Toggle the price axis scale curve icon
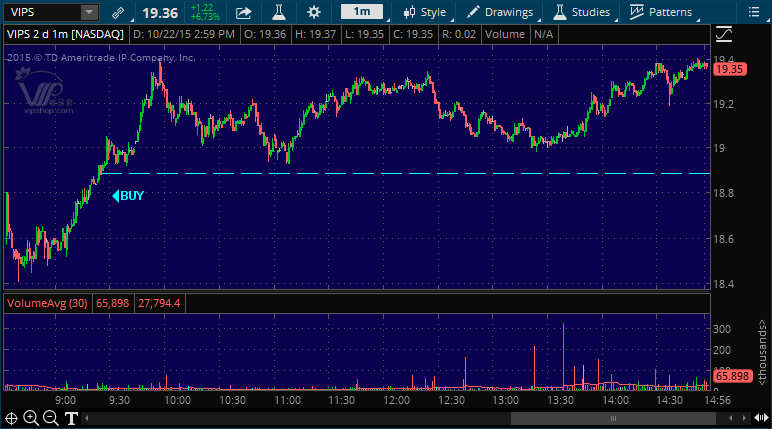 [x=724, y=34]
